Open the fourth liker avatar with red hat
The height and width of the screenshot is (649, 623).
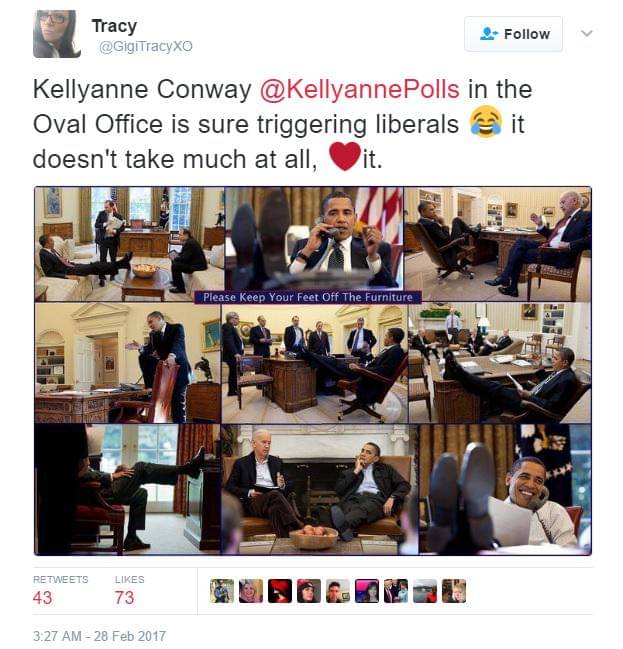click(x=309, y=591)
